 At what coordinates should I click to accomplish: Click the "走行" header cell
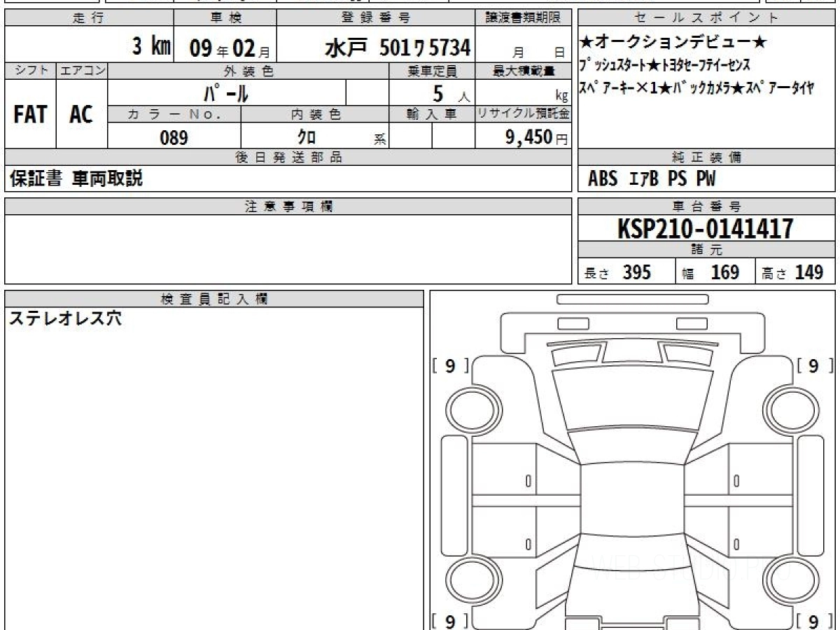tap(89, 18)
